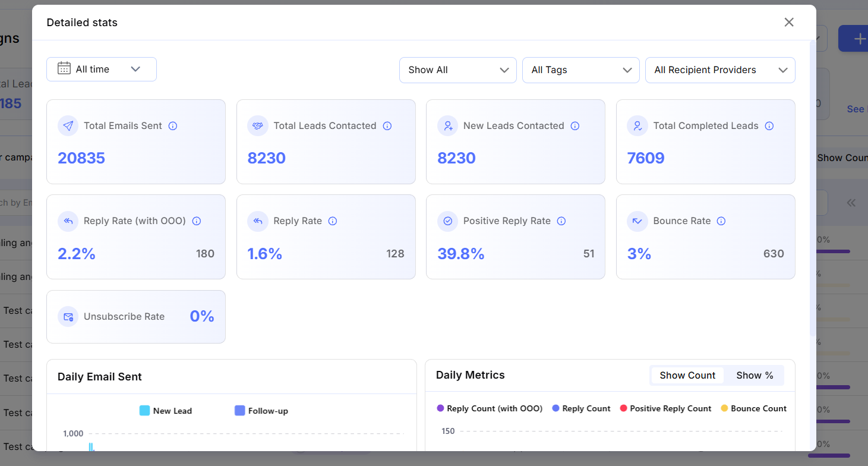This screenshot has width=868, height=466.
Task: Open the All time date range dropdown
Action: coord(102,69)
